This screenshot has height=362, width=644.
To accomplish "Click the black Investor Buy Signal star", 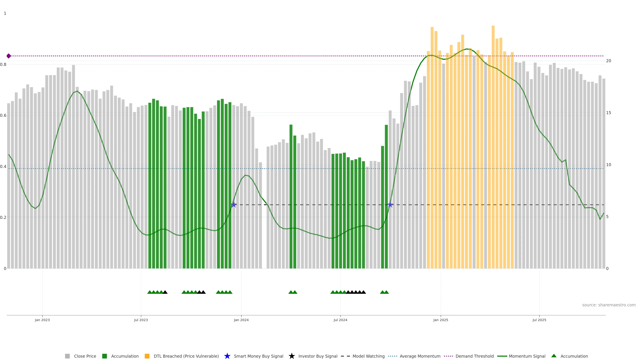I will tap(291, 356).
